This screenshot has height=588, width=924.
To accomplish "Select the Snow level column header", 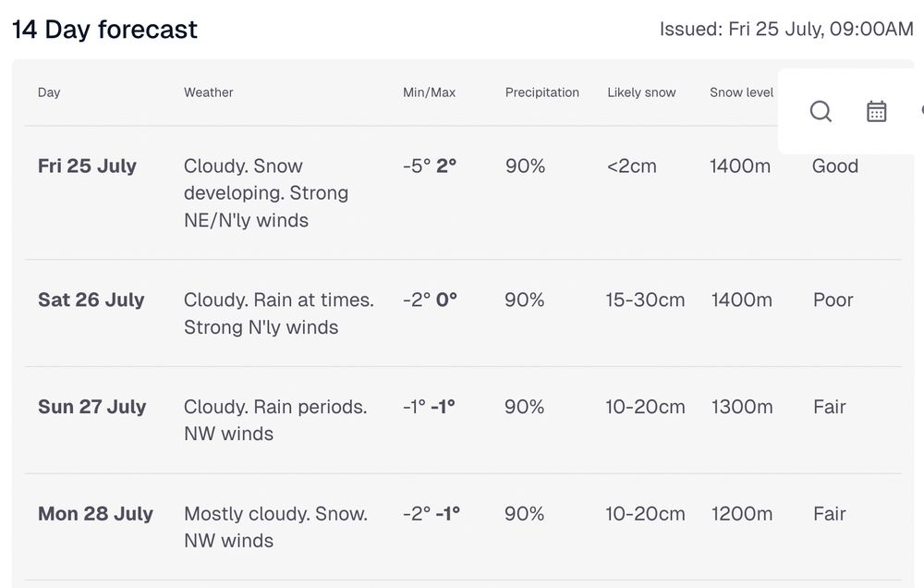I will (741, 92).
